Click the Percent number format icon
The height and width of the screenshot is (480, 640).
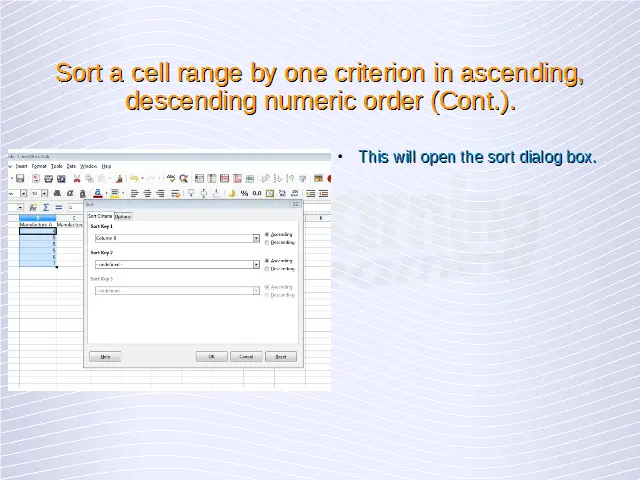244,193
